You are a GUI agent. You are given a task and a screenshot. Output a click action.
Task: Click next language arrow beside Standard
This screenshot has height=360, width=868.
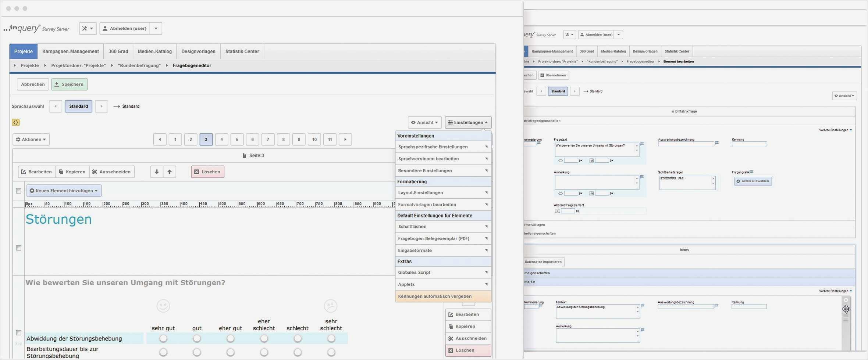click(x=102, y=106)
